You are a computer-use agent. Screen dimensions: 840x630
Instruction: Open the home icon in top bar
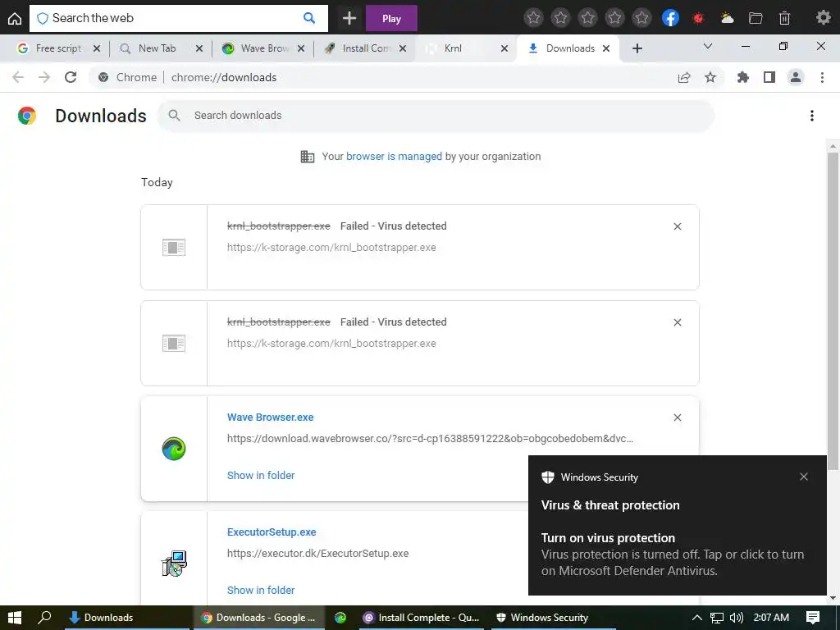tap(15, 18)
